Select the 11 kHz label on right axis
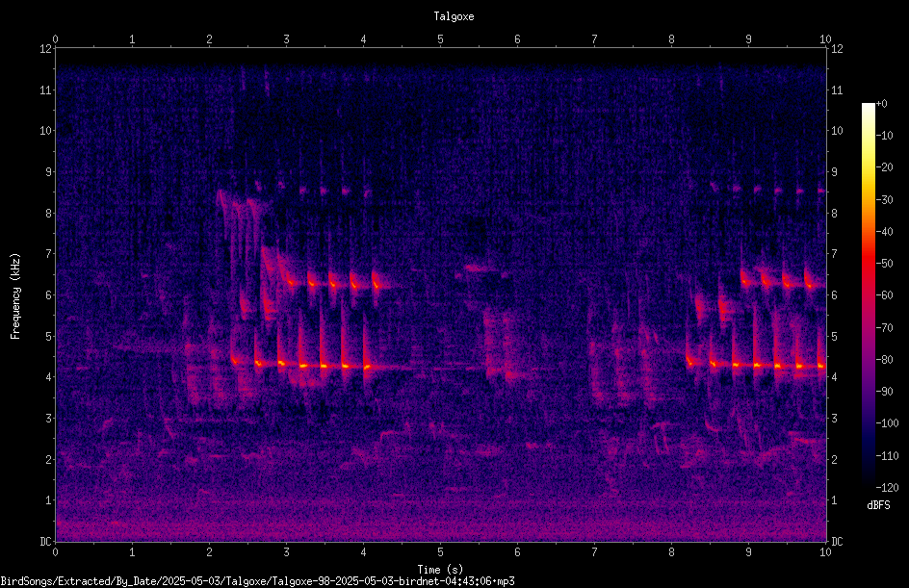This screenshot has width=909, height=588. tap(837, 89)
